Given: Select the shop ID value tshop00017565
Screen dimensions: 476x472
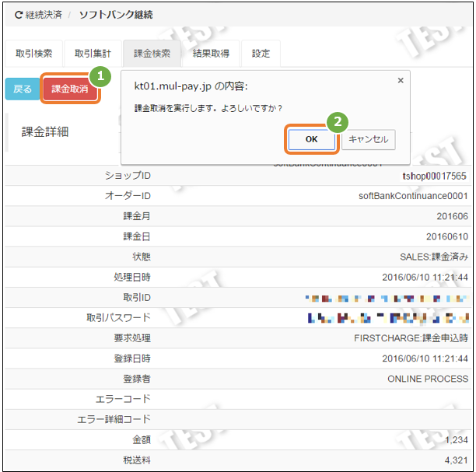Looking at the screenshot, I should coord(434,176).
